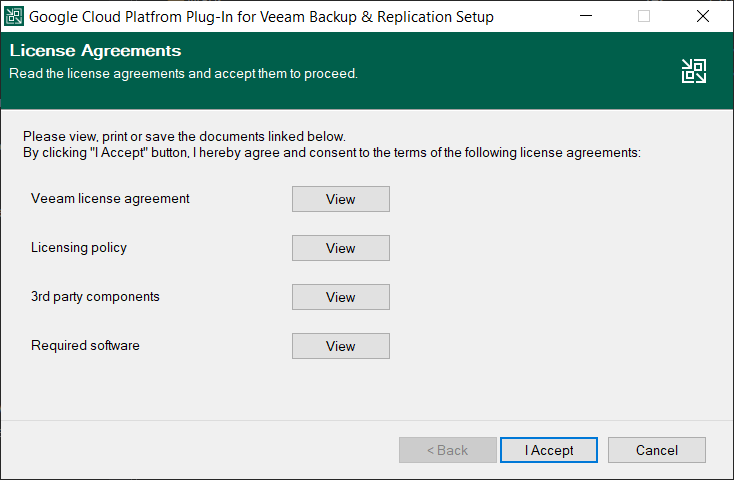Click the Veeam logo in the green header

click(694, 70)
